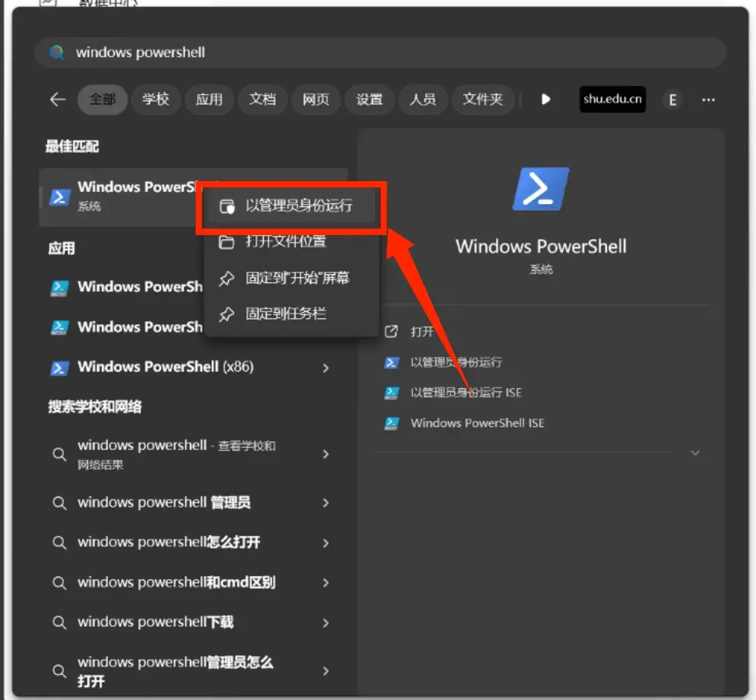756x700 pixels.
Task: Switch to the 学校 filter tab
Action: pos(156,100)
